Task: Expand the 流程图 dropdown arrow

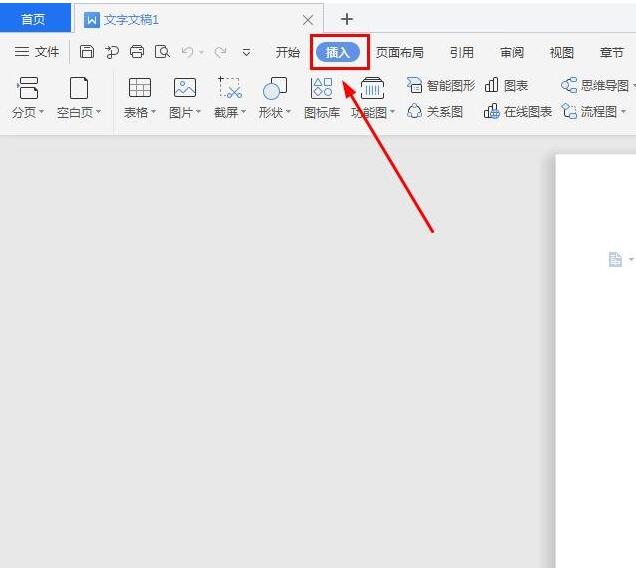Action: click(623, 111)
